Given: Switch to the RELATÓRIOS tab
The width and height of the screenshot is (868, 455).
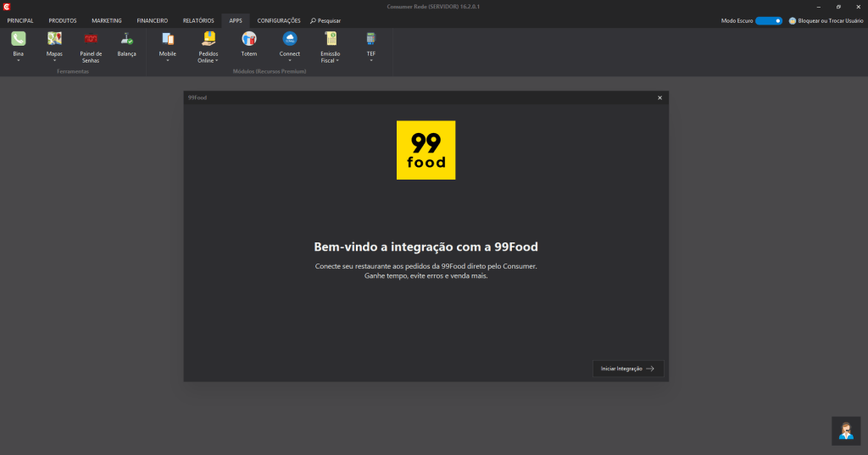Looking at the screenshot, I should (x=198, y=20).
